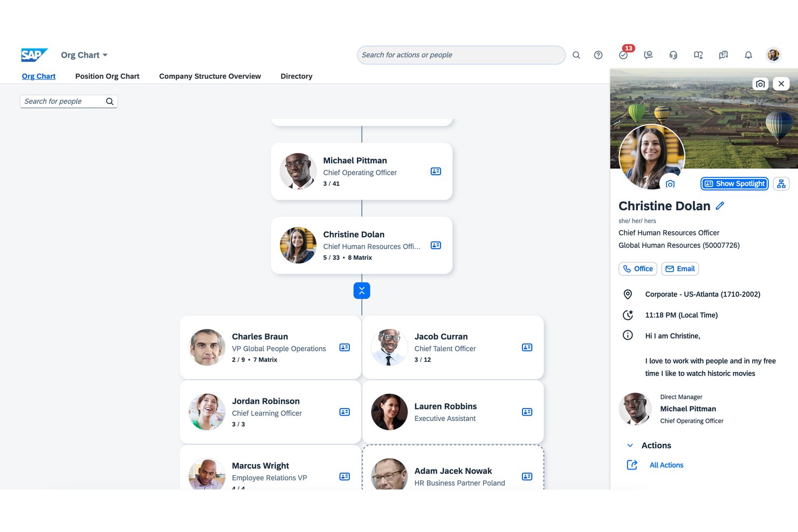
Task: Click the search icon in Search for people
Action: click(x=109, y=101)
